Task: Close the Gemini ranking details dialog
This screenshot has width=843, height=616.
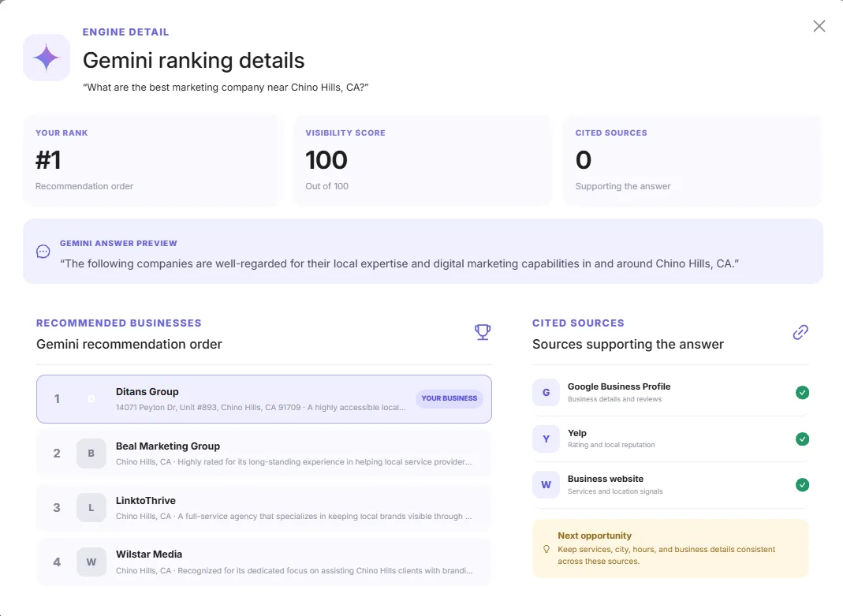Action: [819, 26]
